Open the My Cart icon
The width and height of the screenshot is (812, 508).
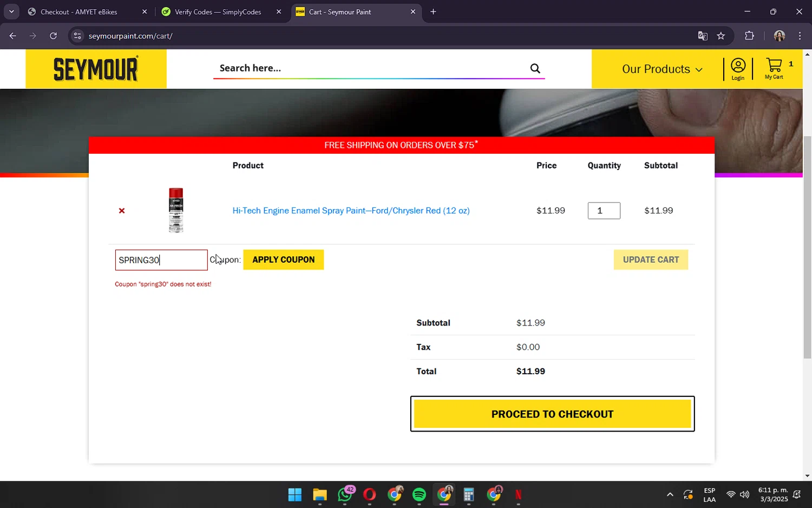[774, 69]
